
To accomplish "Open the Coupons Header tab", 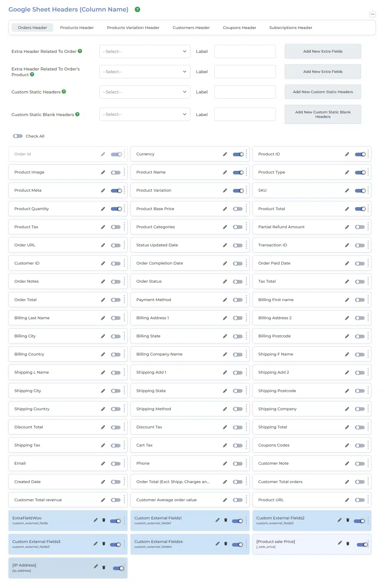I will tap(239, 28).
